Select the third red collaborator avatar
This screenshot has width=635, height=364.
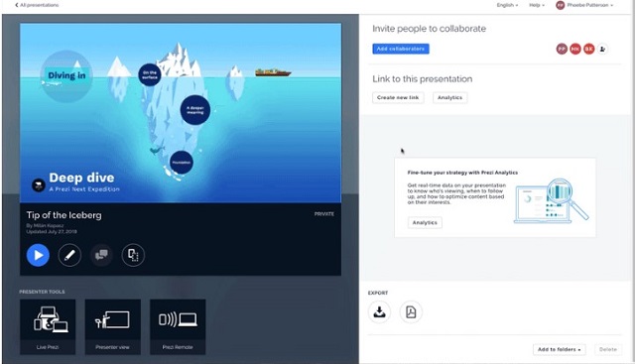point(589,49)
